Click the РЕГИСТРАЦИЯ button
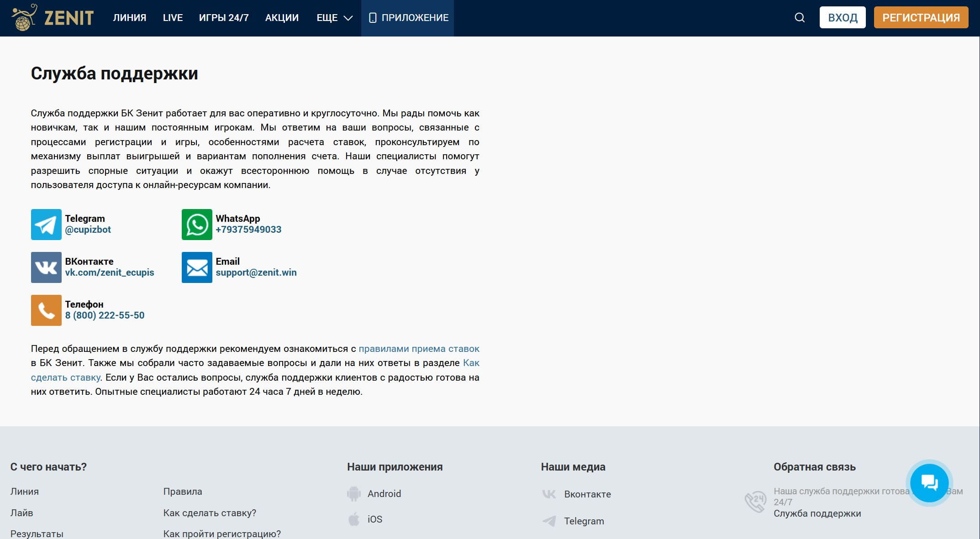The image size is (980, 539). tap(921, 17)
